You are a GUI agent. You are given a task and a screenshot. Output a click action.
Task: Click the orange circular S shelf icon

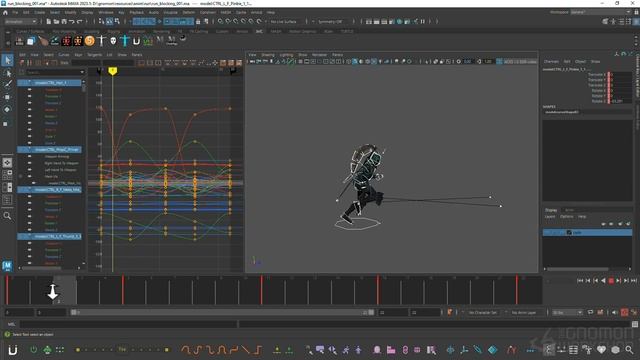[x=89, y=40]
